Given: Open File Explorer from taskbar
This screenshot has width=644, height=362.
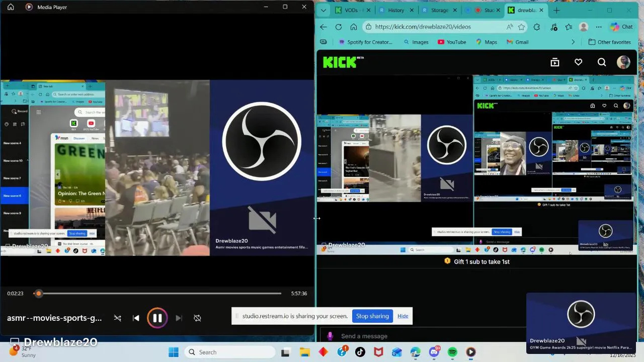Looking at the screenshot, I should pyautogui.click(x=304, y=352).
